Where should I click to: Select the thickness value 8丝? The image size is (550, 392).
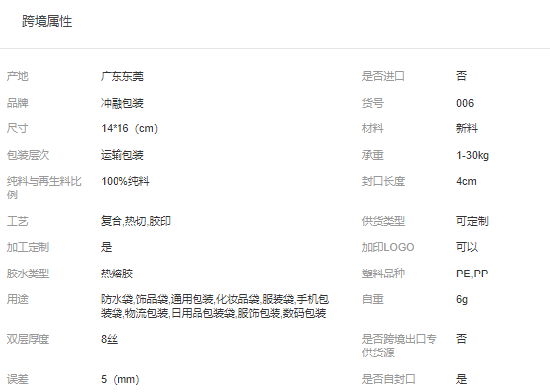tap(109, 339)
